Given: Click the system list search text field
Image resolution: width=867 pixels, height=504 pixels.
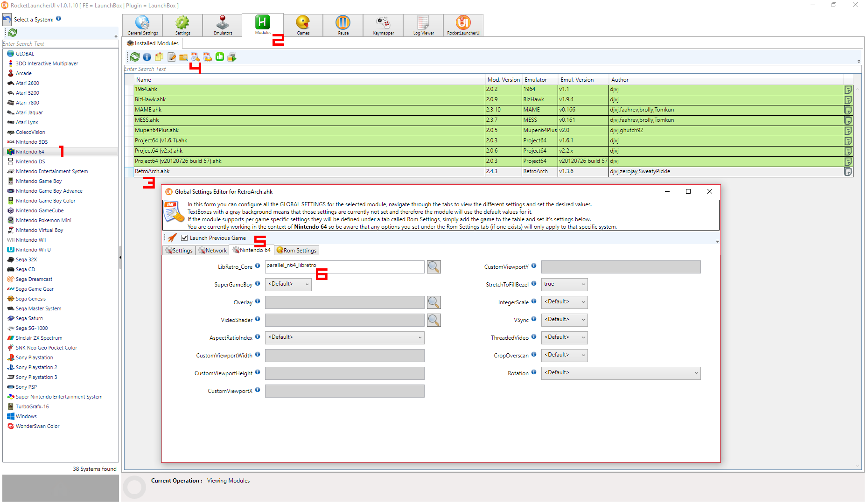Looking at the screenshot, I should [60, 44].
